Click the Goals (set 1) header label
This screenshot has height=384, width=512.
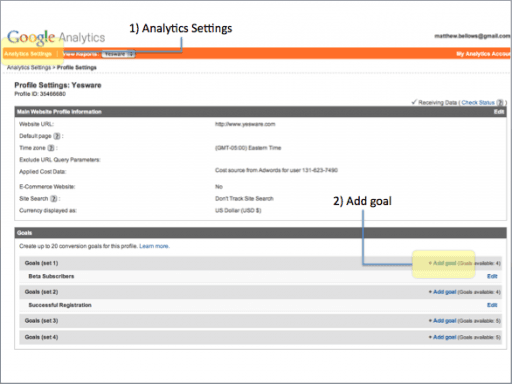[x=41, y=263]
